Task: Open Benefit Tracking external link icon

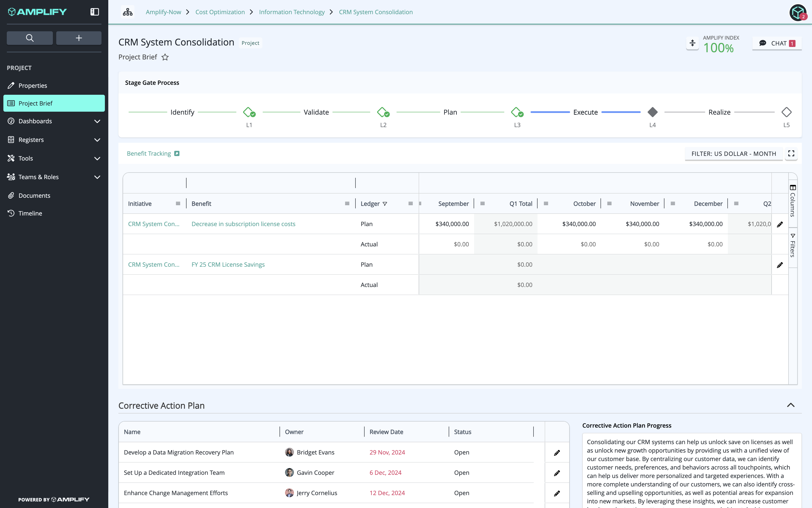Action: (177, 154)
